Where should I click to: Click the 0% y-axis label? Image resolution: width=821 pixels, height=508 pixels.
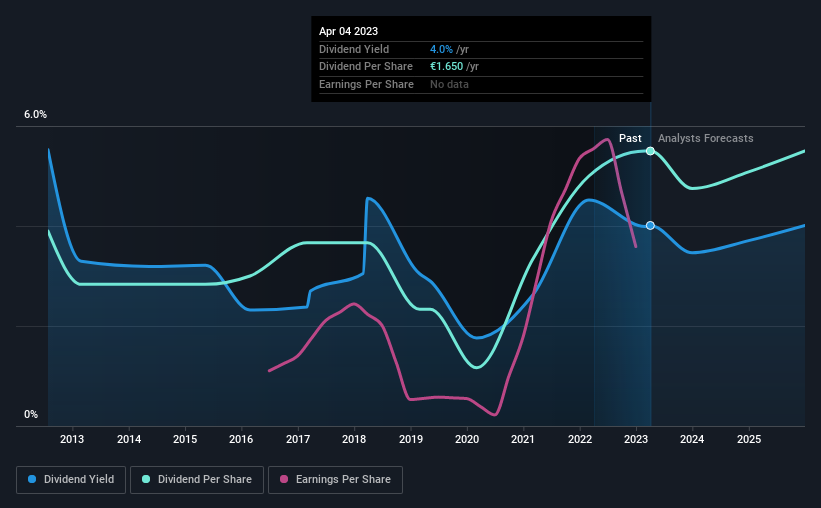coord(31,414)
